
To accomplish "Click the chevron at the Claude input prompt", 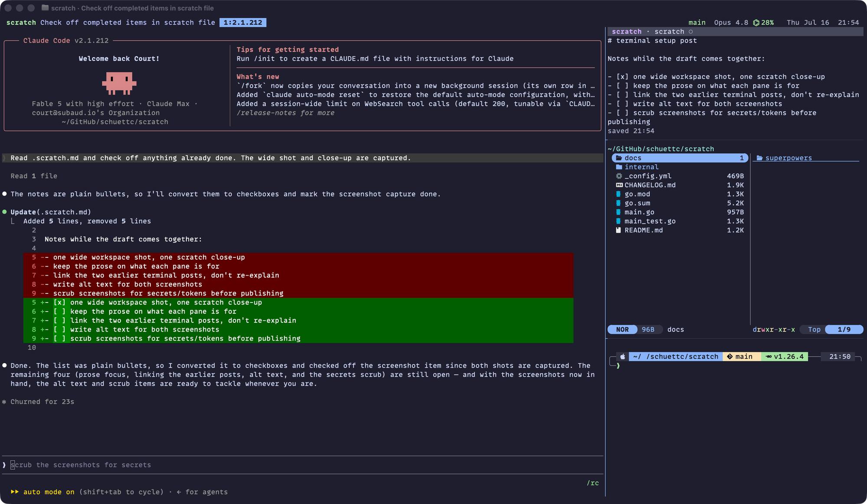I will (x=4, y=465).
